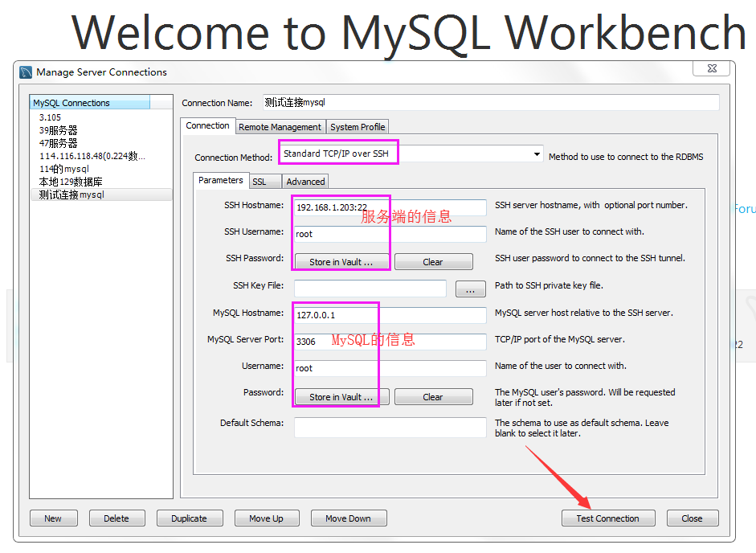The image size is (756, 553).
Task: Click the MySQL Connections list header
Action: click(x=90, y=103)
